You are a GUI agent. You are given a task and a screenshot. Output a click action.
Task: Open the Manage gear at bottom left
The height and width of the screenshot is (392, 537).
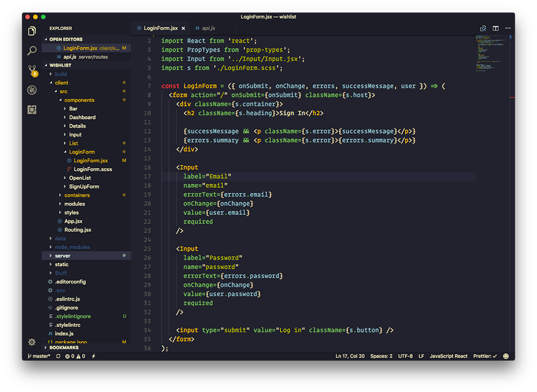(x=32, y=342)
